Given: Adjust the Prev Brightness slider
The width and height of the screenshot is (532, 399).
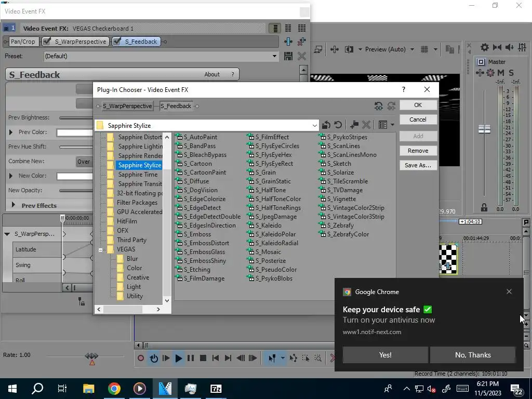Looking at the screenshot, I should pyautogui.click(x=76, y=118).
